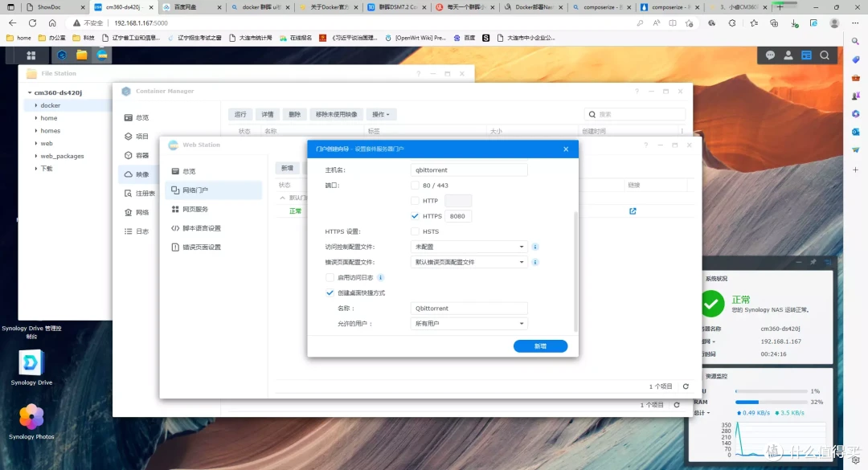Switch to Container Manager in DSM taskbar
The image size is (868, 470).
pyautogui.click(x=61, y=55)
